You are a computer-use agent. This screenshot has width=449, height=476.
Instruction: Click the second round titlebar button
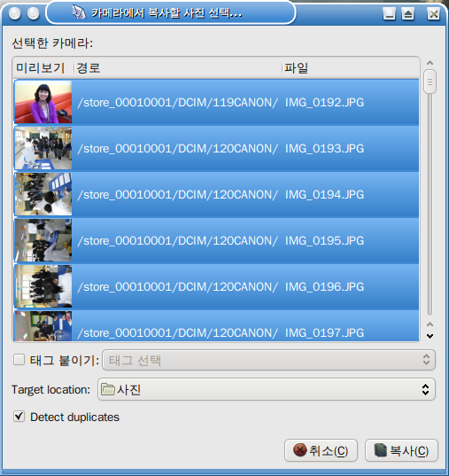click(x=33, y=13)
